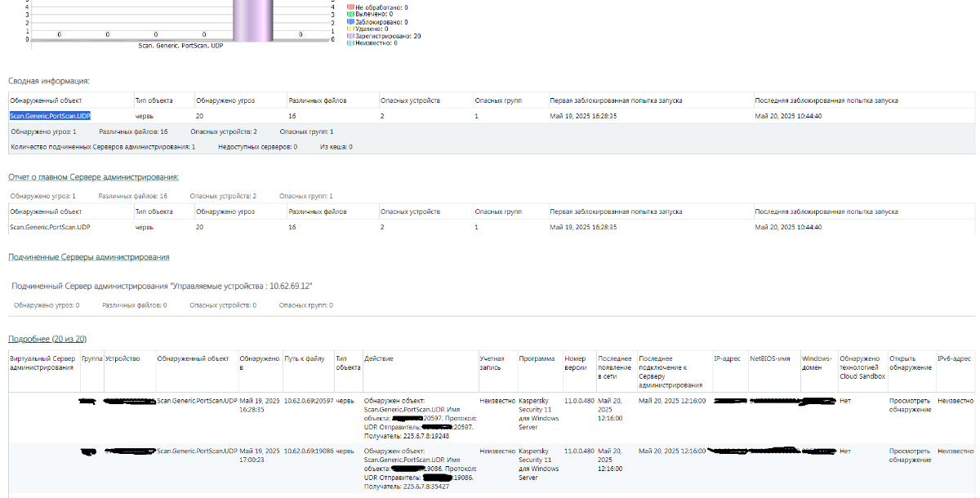The width and height of the screenshot is (980, 498).
Task: Select highlighted 'Scan.Generic.PortScan.UDP' in summary table
Action: (50, 116)
